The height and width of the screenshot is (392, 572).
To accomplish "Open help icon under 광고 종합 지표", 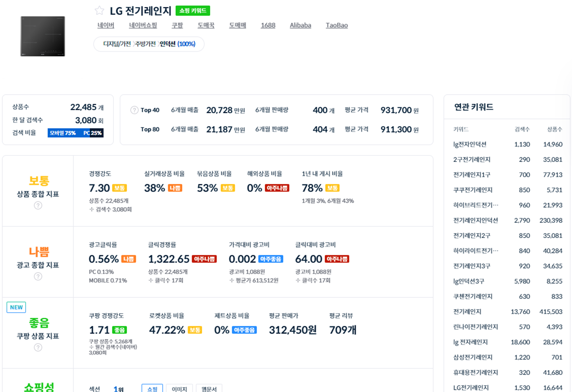I will point(38,277).
